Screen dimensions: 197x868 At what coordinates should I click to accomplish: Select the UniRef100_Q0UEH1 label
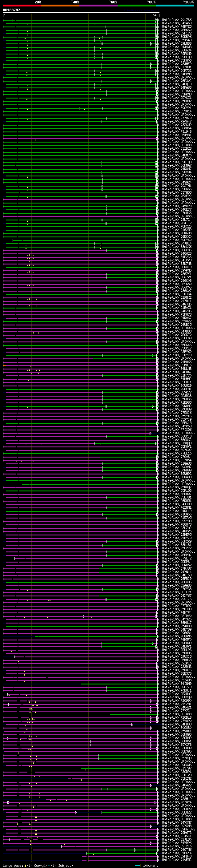(176, 389)
